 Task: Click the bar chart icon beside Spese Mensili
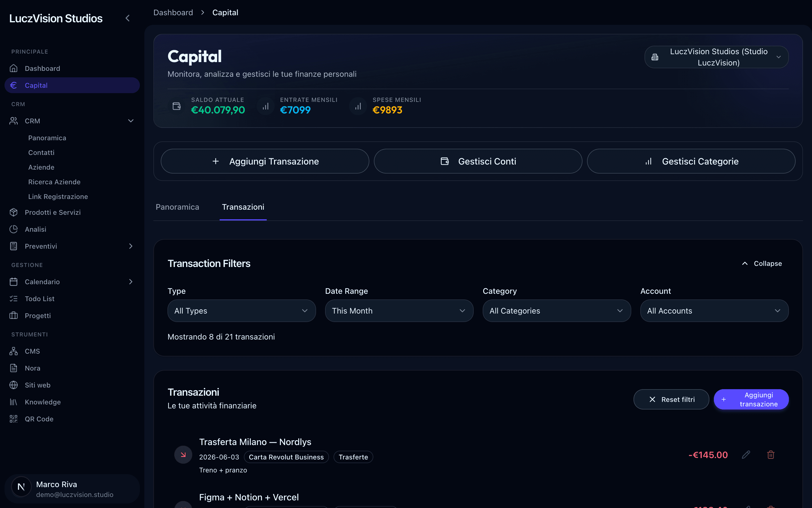coord(358,106)
